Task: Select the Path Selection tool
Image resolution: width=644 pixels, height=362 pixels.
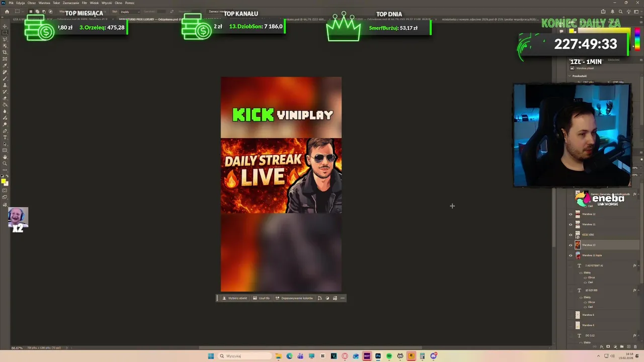Action: pyautogui.click(x=5, y=144)
